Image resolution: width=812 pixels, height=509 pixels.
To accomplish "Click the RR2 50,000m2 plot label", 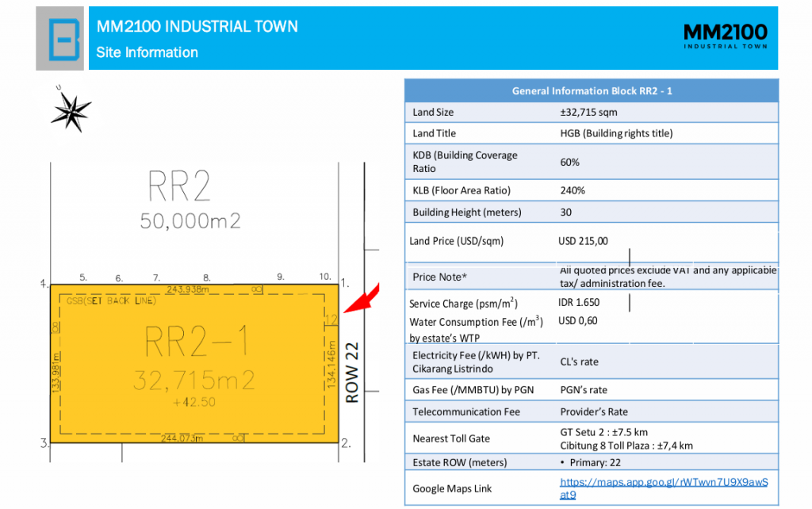I will [190, 199].
